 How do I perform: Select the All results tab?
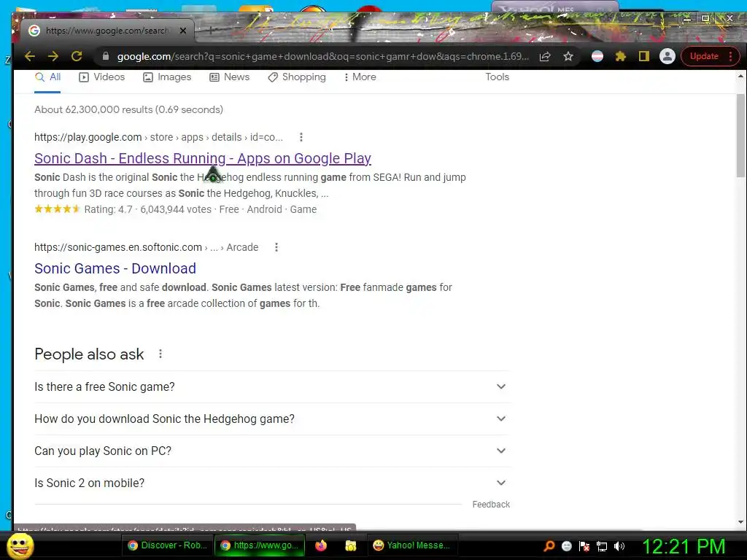click(48, 77)
